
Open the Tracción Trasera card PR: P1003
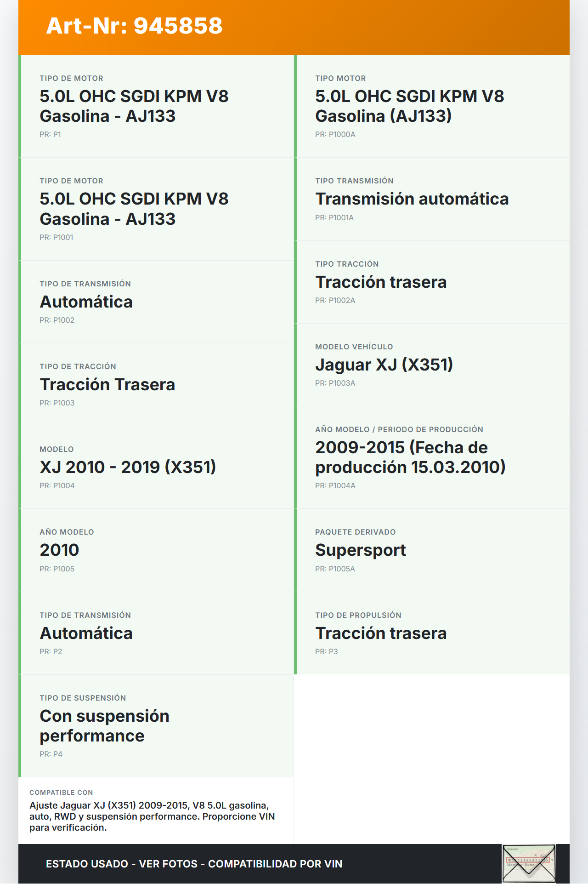[156, 384]
